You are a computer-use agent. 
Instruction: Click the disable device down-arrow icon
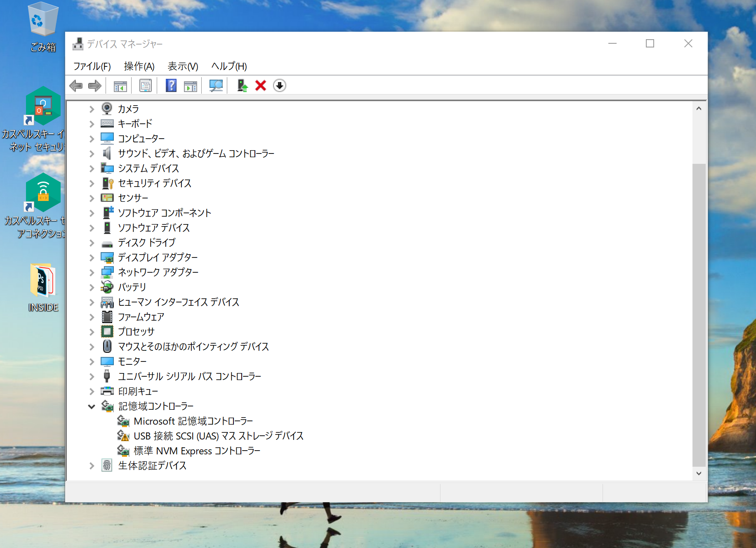(x=279, y=86)
